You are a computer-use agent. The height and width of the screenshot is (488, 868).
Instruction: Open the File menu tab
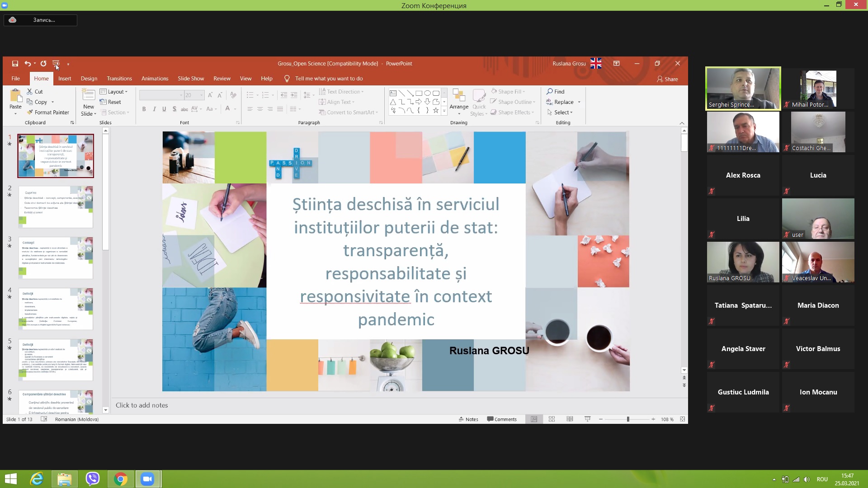click(15, 79)
